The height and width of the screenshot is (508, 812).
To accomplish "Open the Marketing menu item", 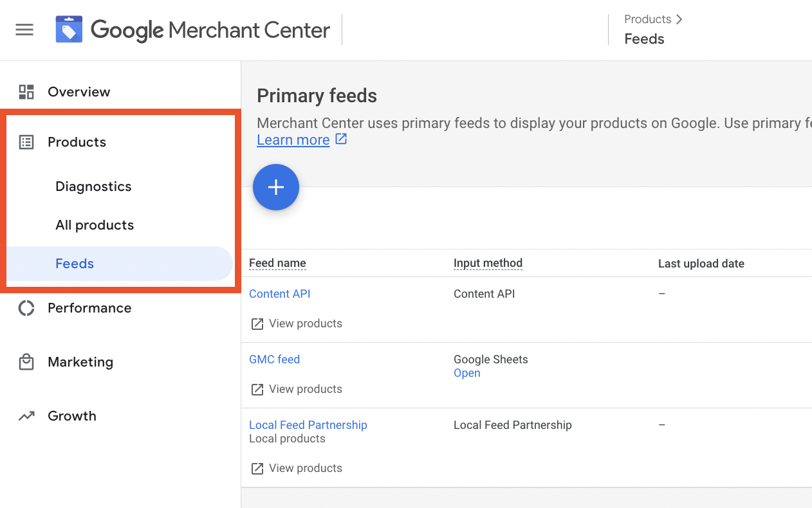I will [80, 362].
